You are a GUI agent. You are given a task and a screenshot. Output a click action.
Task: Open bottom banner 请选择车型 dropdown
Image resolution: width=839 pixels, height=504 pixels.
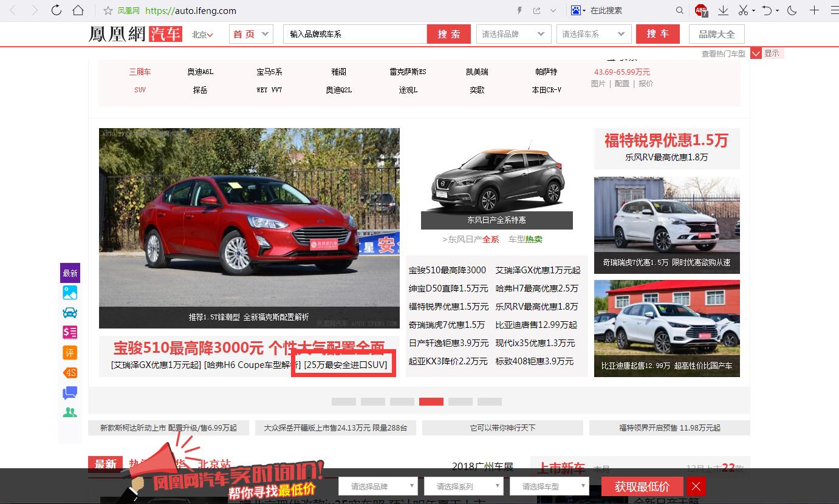pos(549,486)
